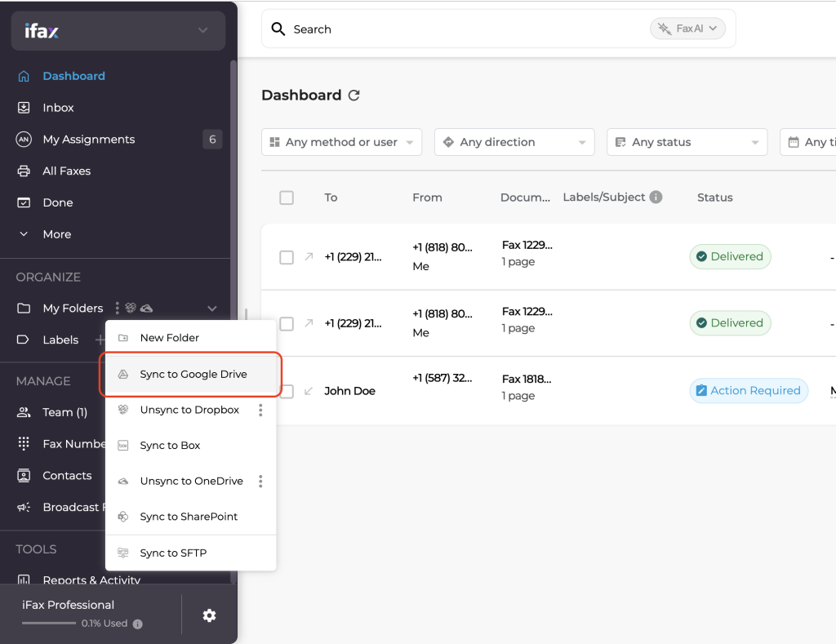Image resolution: width=836 pixels, height=644 pixels.
Task: Collapse My Folders with the chevron
Action: (211, 309)
